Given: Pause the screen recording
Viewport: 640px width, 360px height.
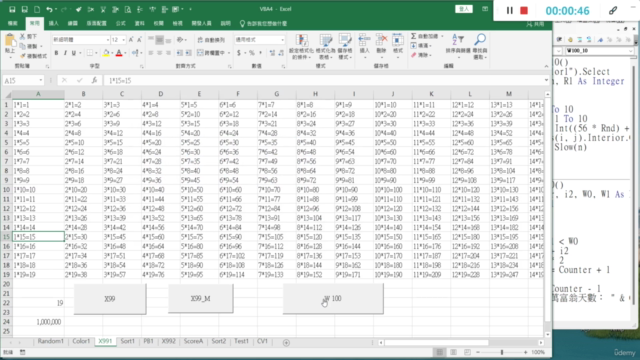Looking at the screenshot, I should coord(509,11).
